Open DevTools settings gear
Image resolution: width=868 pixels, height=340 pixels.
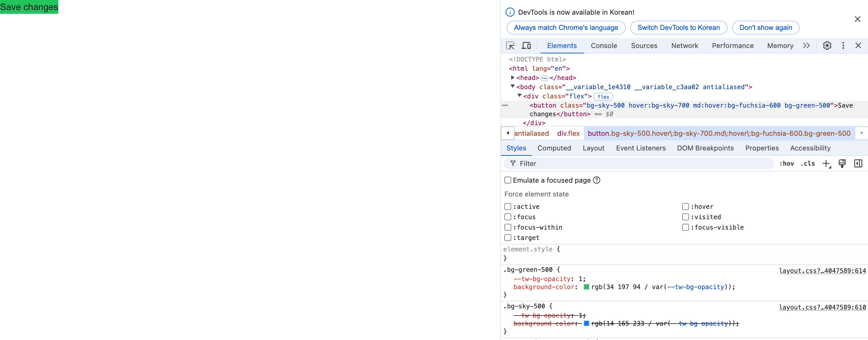click(827, 45)
